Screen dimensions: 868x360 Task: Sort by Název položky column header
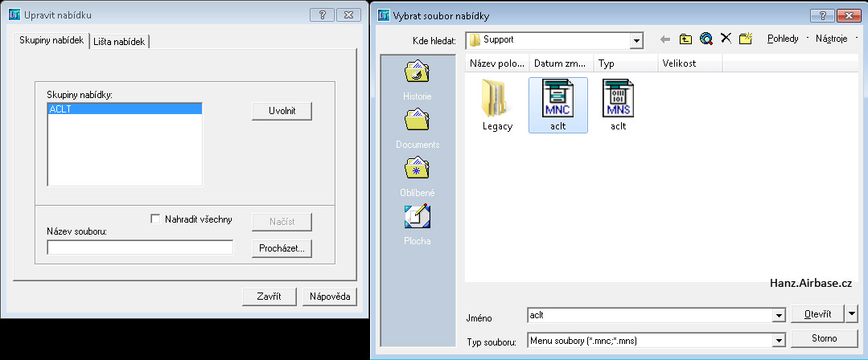point(497,63)
